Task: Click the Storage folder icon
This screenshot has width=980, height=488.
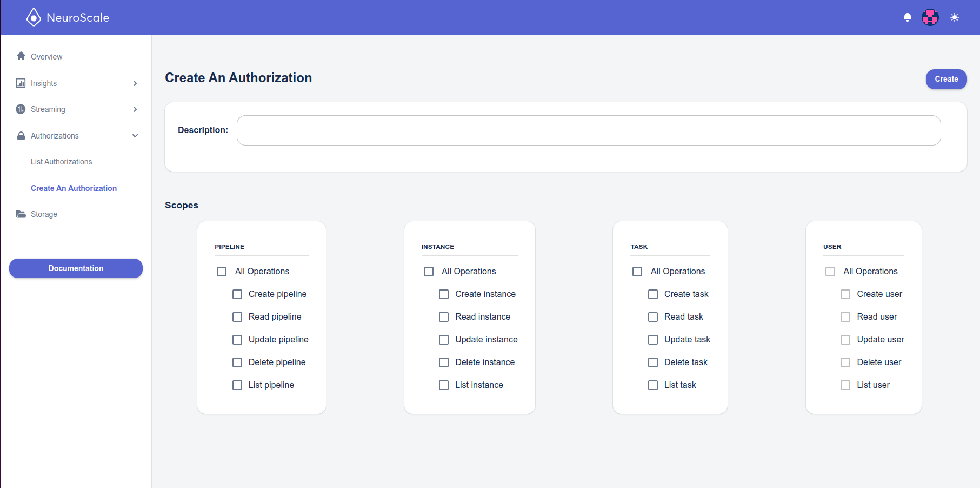Action: point(21,214)
